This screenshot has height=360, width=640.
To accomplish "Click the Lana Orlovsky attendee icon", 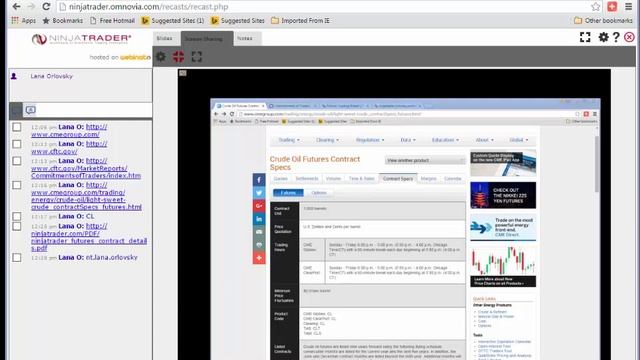I will point(14,76).
